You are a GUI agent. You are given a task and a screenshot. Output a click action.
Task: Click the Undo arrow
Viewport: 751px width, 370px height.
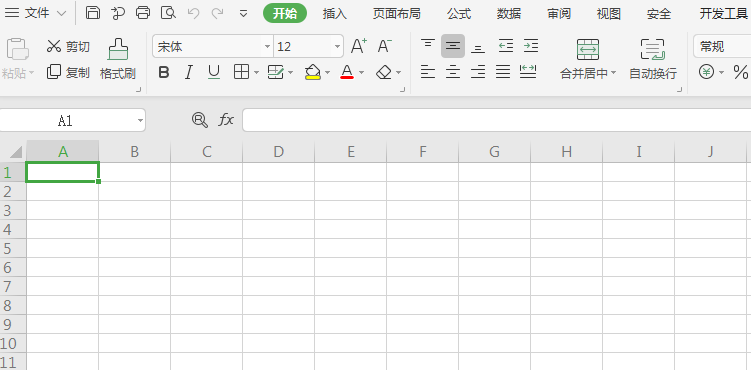193,13
